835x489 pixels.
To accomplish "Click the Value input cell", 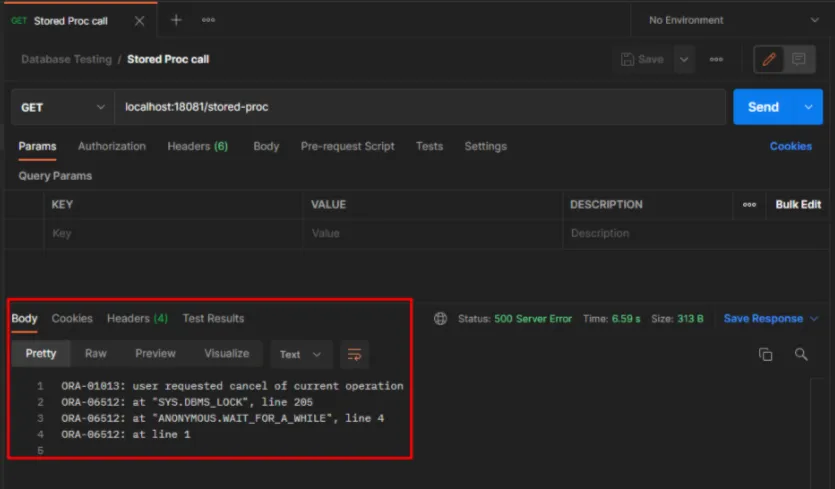I will coord(432,233).
